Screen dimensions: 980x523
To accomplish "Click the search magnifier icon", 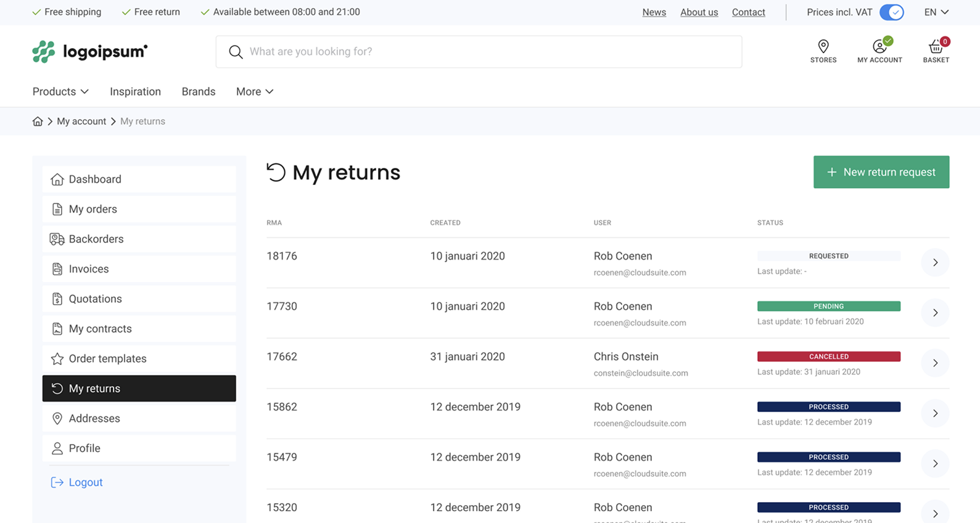I will pyautogui.click(x=236, y=52).
